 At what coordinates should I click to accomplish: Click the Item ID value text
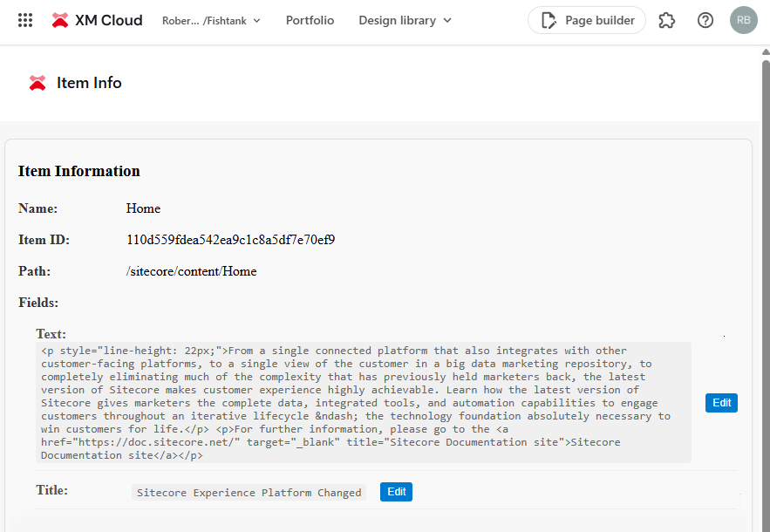230,240
